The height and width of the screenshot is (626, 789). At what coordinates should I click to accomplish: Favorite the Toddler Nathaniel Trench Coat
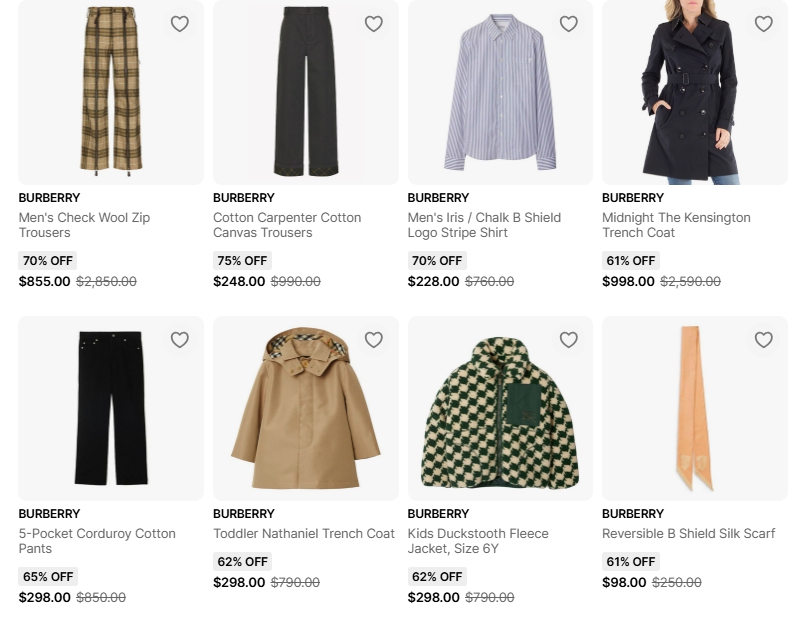pyautogui.click(x=374, y=340)
